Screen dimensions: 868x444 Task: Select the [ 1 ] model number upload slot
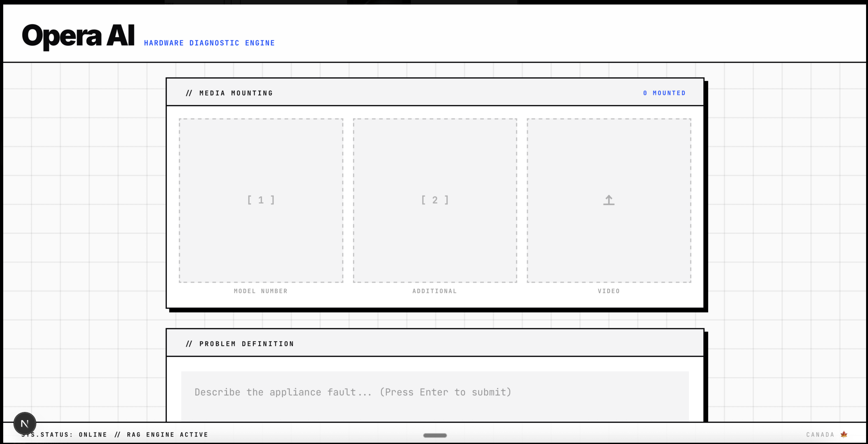tap(261, 200)
